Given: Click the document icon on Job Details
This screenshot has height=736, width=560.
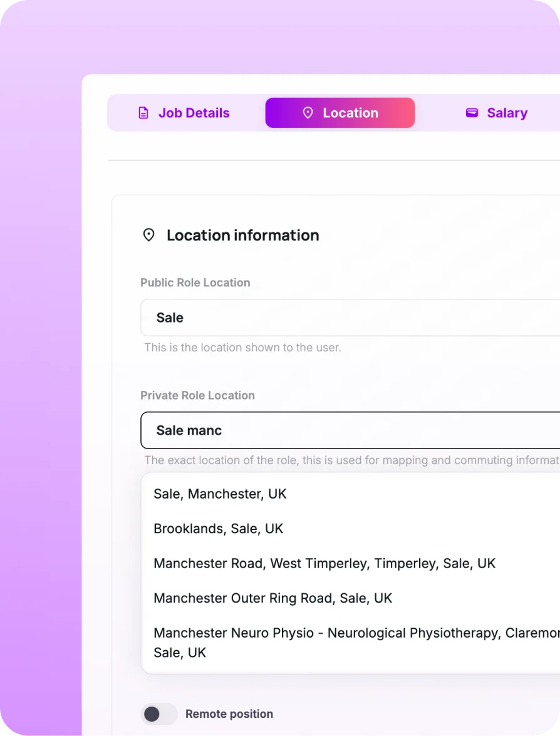Looking at the screenshot, I should pyautogui.click(x=143, y=113).
